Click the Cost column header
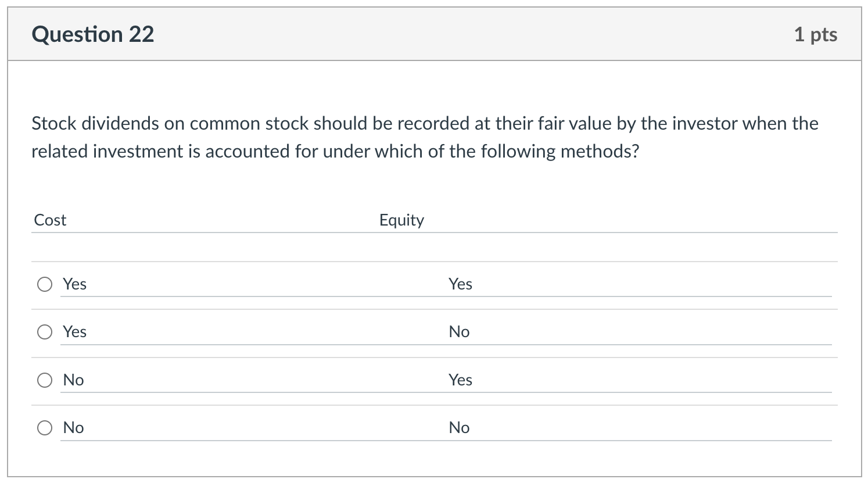Image resolution: width=868 pixels, height=479 pixels. point(50,220)
